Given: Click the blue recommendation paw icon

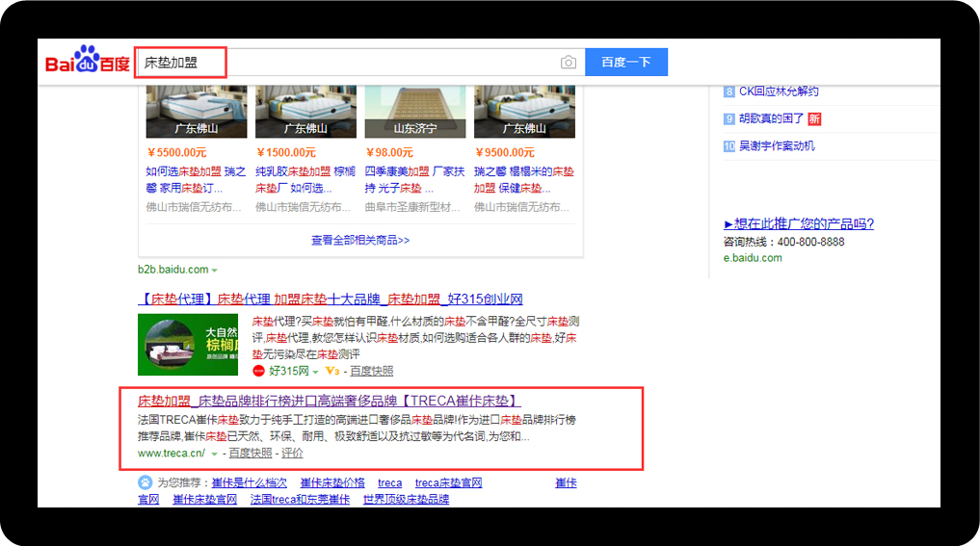Looking at the screenshot, I should pos(145,482).
